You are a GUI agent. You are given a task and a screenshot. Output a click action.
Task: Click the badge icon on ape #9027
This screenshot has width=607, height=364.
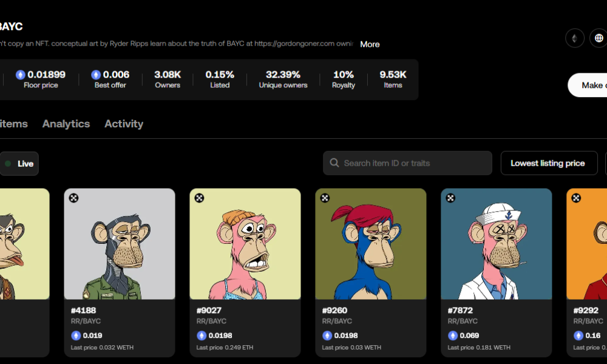point(199,198)
